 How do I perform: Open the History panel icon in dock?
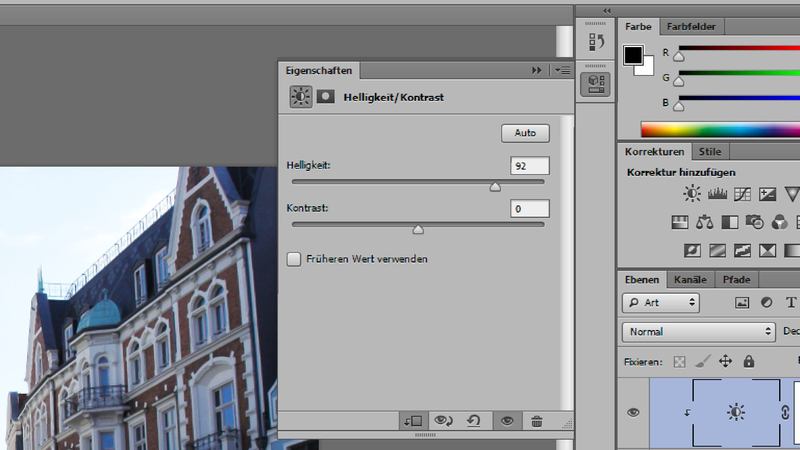click(x=596, y=42)
